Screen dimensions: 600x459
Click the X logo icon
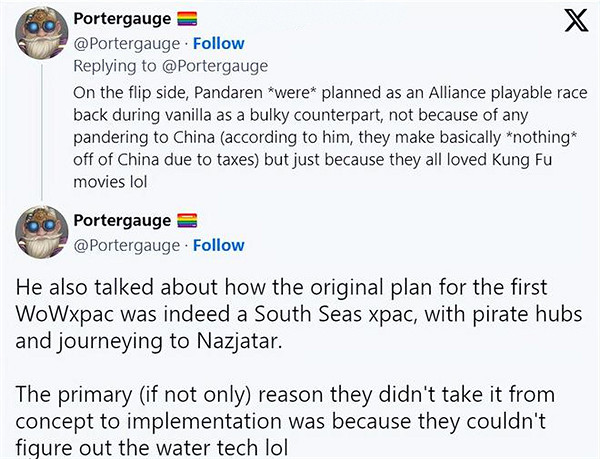click(x=577, y=21)
